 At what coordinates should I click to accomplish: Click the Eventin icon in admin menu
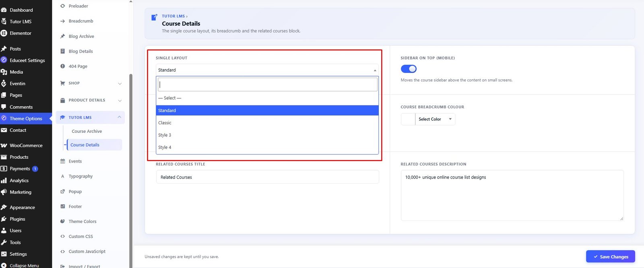click(4, 84)
